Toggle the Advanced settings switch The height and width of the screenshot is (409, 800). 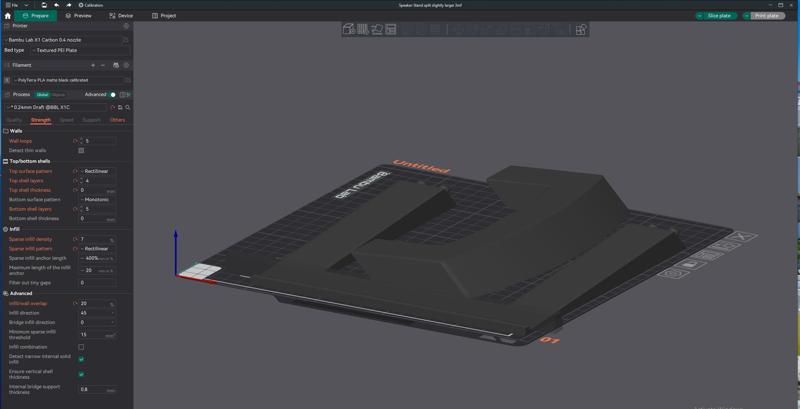(x=112, y=95)
